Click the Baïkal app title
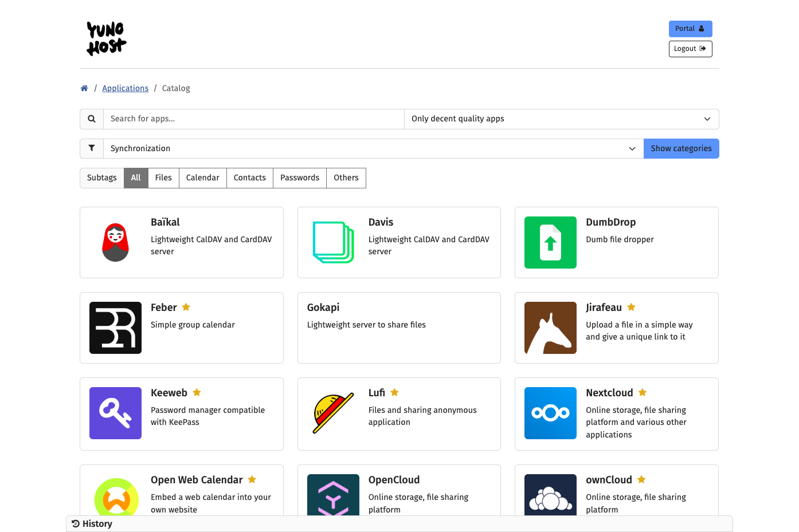Viewport: 799px width, 532px height. 165,222
